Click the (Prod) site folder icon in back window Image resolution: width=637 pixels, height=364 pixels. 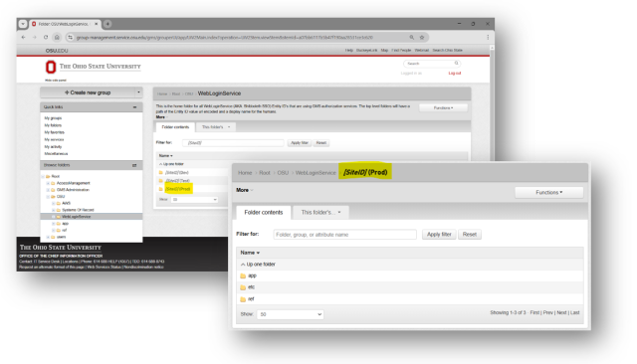tap(161, 189)
